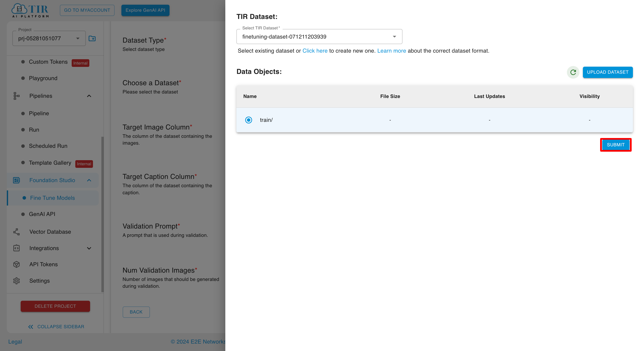Click the COLLAPSE SIDEBAR label
The image size is (644, 351).
pos(61,327)
